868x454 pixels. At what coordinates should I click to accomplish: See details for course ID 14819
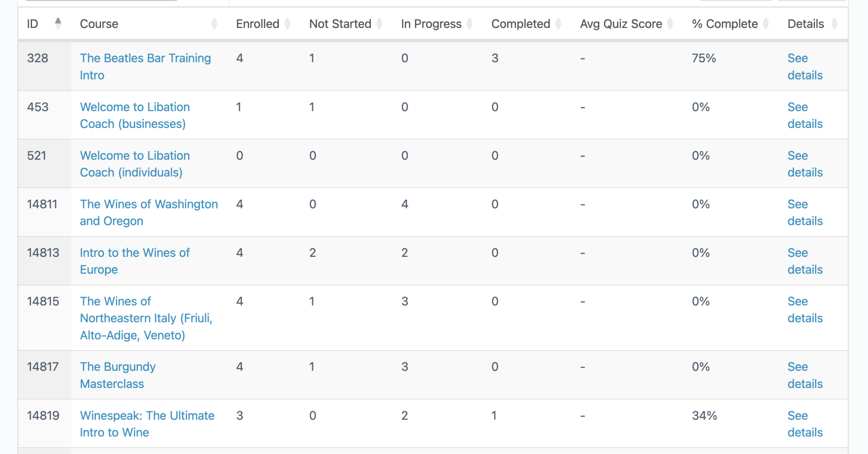click(x=805, y=424)
